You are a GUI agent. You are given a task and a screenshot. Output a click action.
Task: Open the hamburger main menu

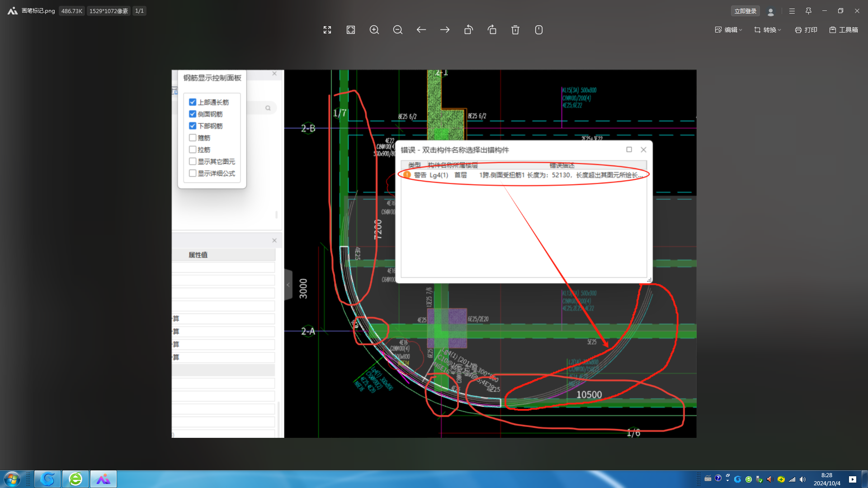(792, 11)
